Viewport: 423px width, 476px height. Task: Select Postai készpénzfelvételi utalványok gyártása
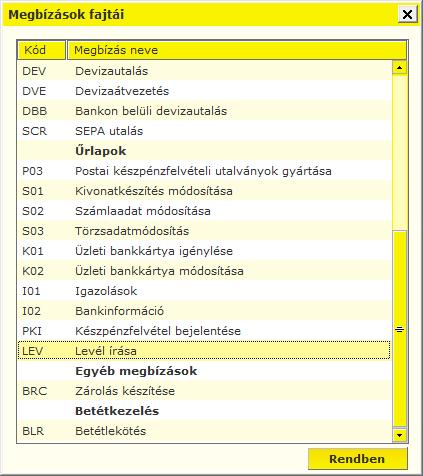click(x=204, y=171)
